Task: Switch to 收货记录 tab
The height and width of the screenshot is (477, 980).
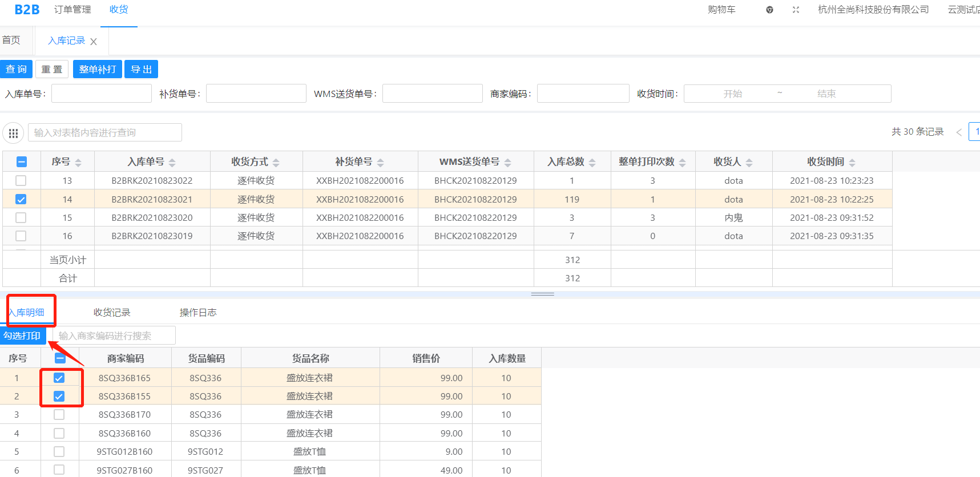Action: point(112,313)
